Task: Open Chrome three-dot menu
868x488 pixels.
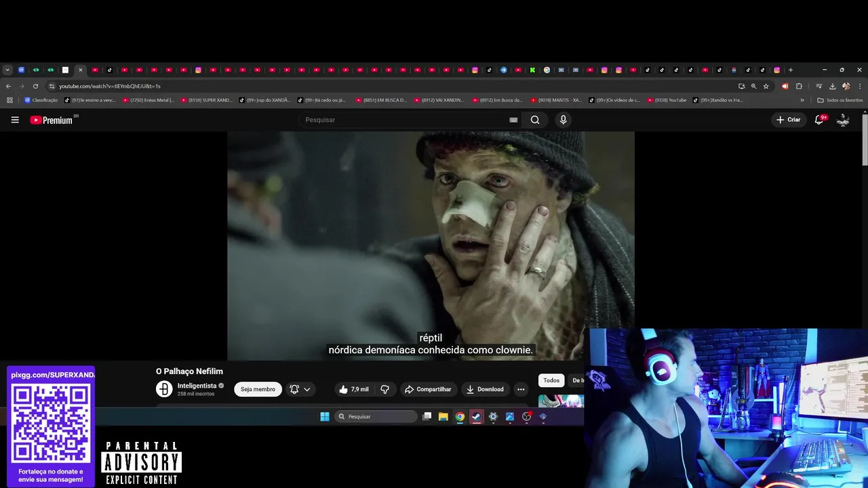Action: pos(860,86)
